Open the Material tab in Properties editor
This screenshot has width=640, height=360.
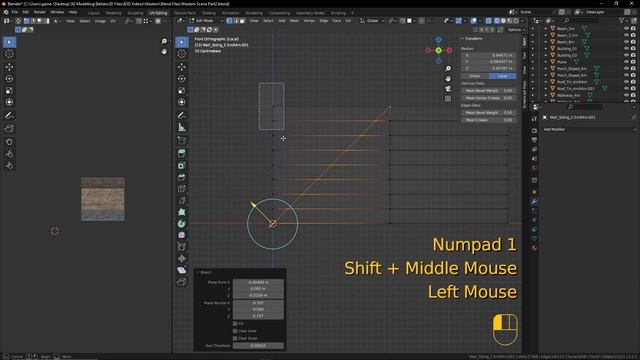click(534, 248)
